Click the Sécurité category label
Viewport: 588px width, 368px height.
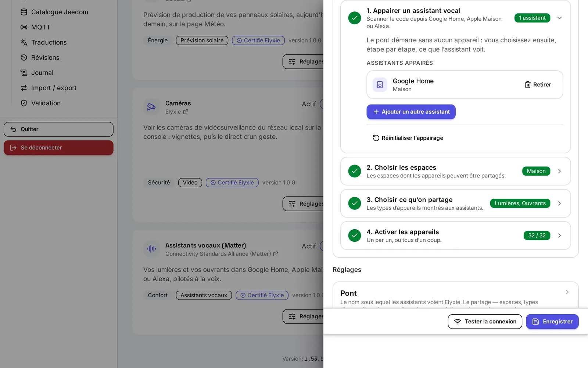pyautogui.click(x=159, y=183)
